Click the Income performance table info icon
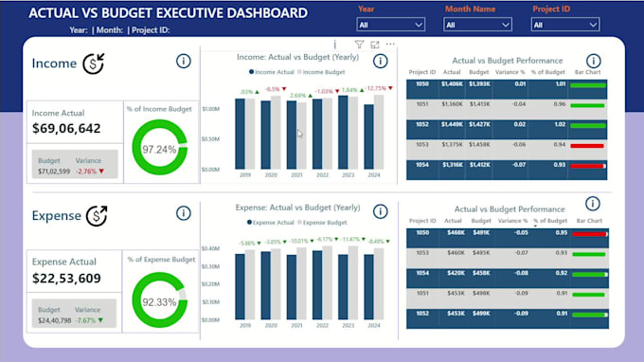This screenshot has width=644, height=362. (593, 62)
